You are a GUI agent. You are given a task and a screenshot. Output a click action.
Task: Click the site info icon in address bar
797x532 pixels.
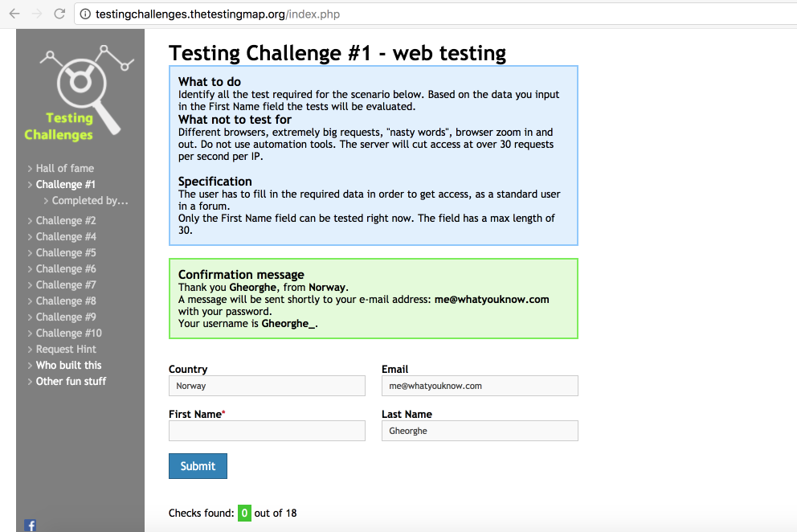[x=85, y=14]
